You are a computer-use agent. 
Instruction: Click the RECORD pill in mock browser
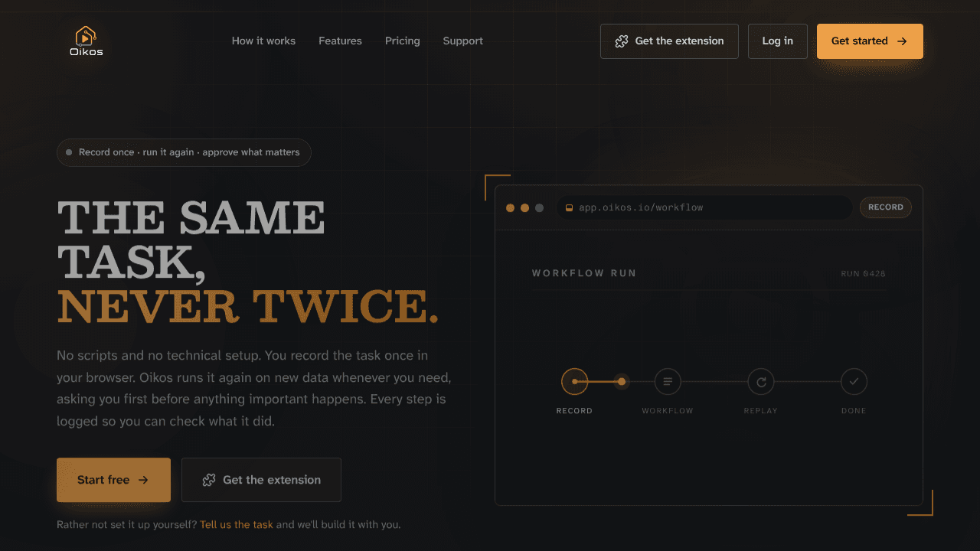click(886, 207)
